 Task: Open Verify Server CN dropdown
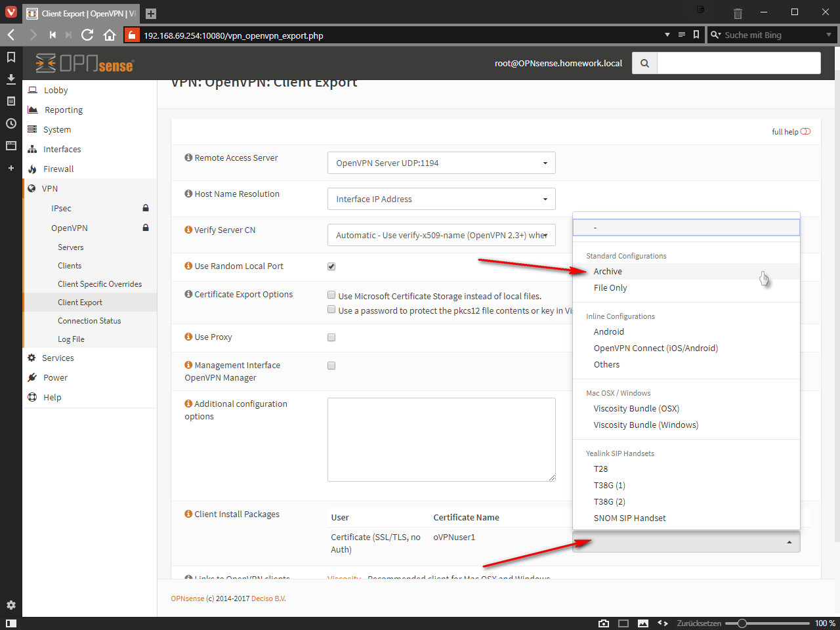(442, 235)
